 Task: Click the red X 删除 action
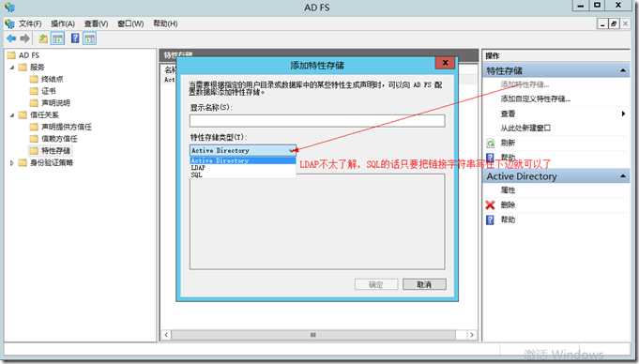(x=490, y=205)
